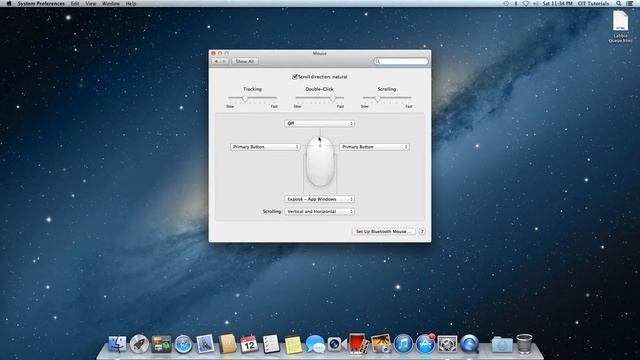Open right Primary Button dropdown

[x=374, y=147]
